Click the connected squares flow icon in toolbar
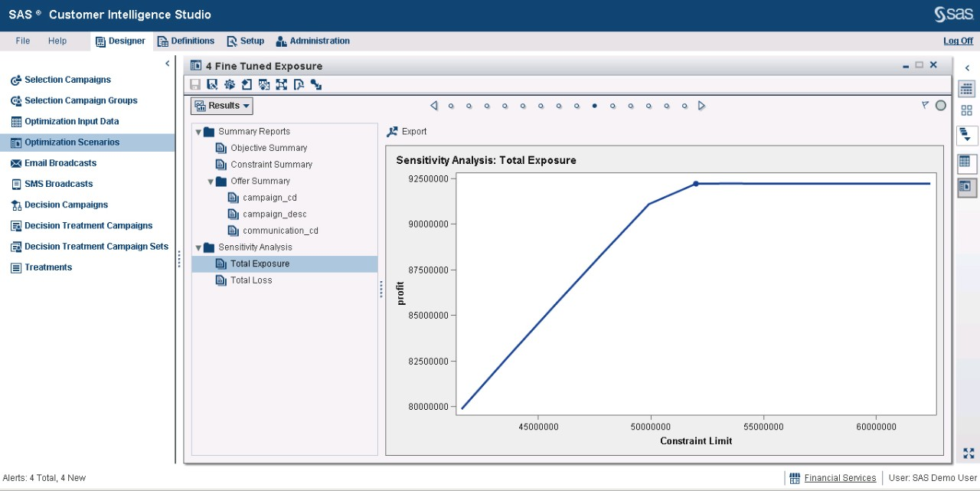 click(315, 84)
